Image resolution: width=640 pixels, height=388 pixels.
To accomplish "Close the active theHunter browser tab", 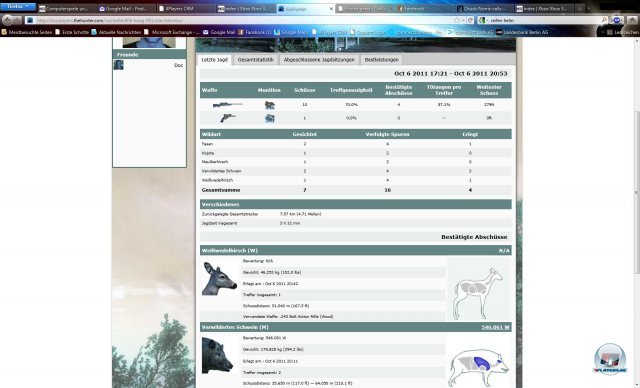I will [x=331, y=9].
